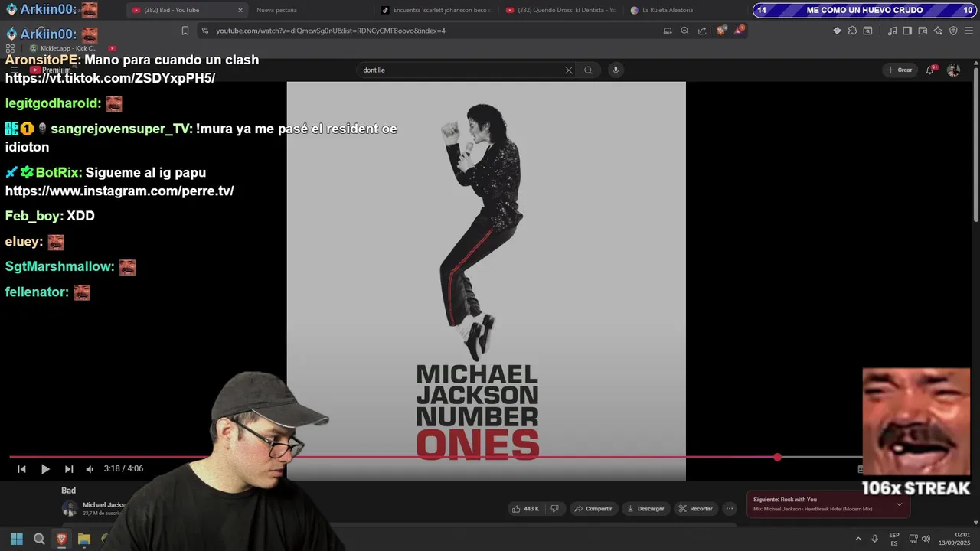
Task: Open the browser hamburger main menu
Action: tap(969, 31)
